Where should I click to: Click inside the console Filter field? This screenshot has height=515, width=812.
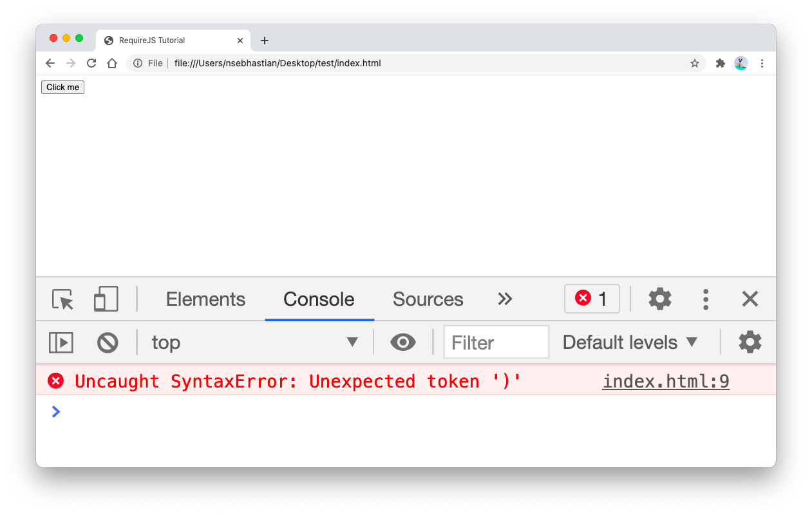tap(496, 342)
